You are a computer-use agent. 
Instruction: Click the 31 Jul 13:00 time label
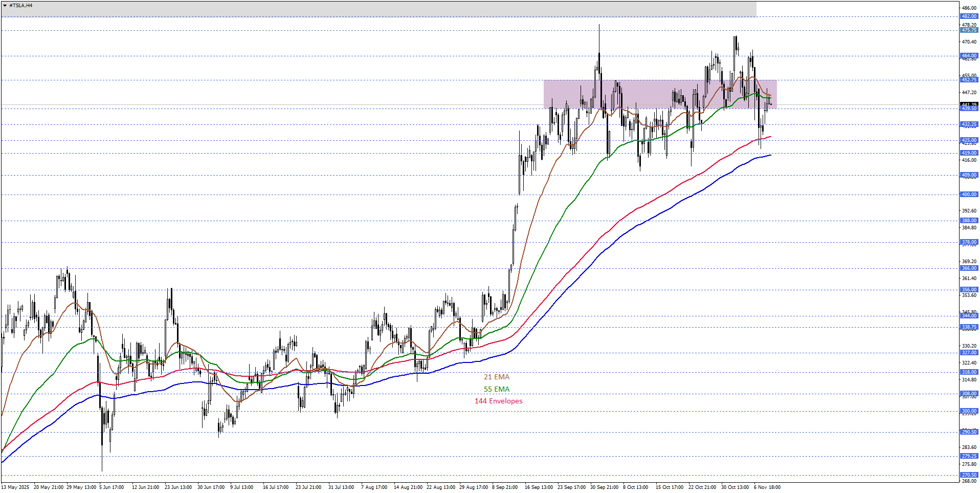(341, 487)
